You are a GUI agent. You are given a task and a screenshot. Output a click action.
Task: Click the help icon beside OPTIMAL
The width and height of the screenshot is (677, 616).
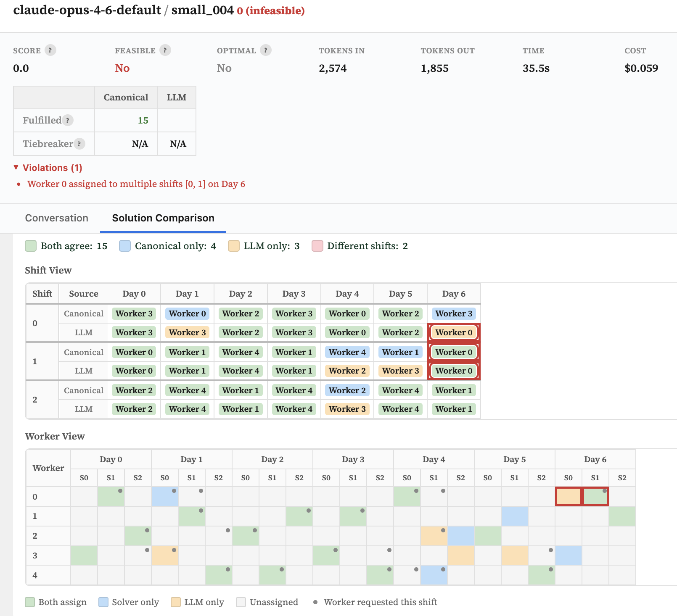[x=265, y=50]
